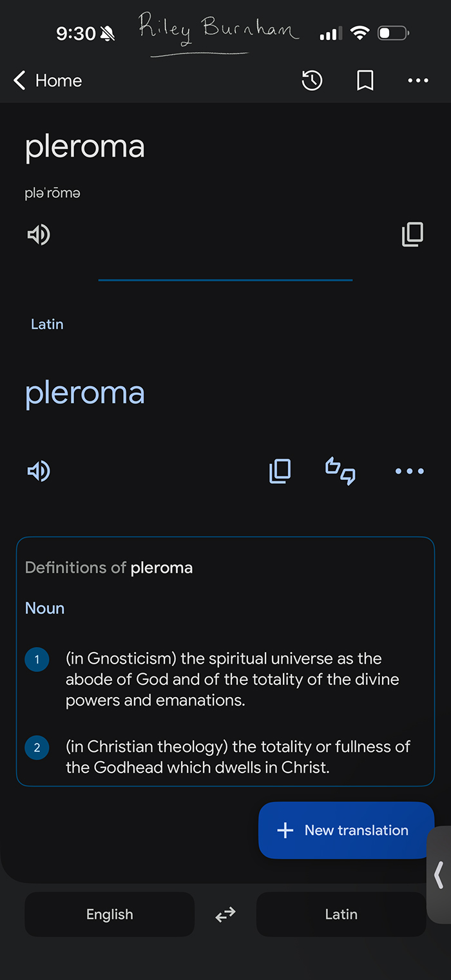The image size is (451, 980).
Task: Tap the first Gnosticism definition
Action: pyautogui.click(x=232, y=679)
